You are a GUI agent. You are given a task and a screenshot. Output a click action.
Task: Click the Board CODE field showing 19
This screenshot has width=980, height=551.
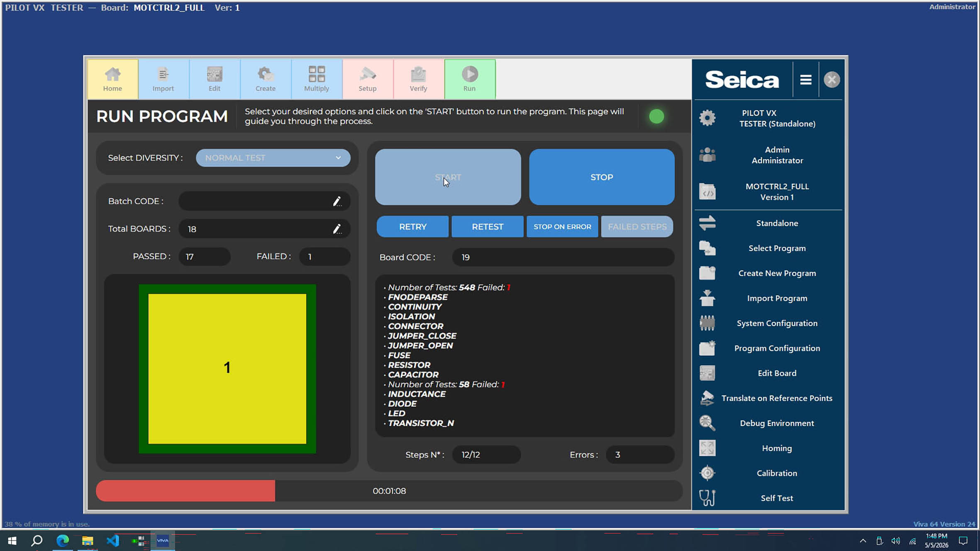click(563, 257)
